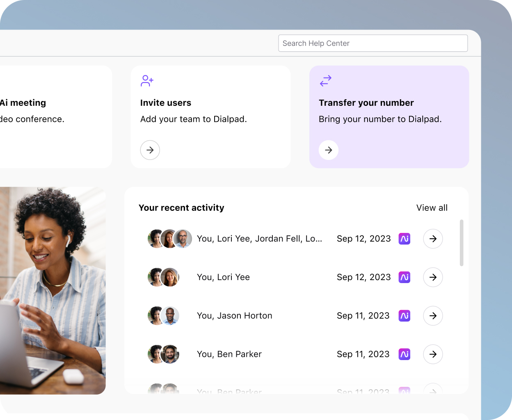Image resolution: width=512 pixels, height=420 pixels.
Task: Select 'You, Jason Horton' text
Action: [x=235, y=316]
